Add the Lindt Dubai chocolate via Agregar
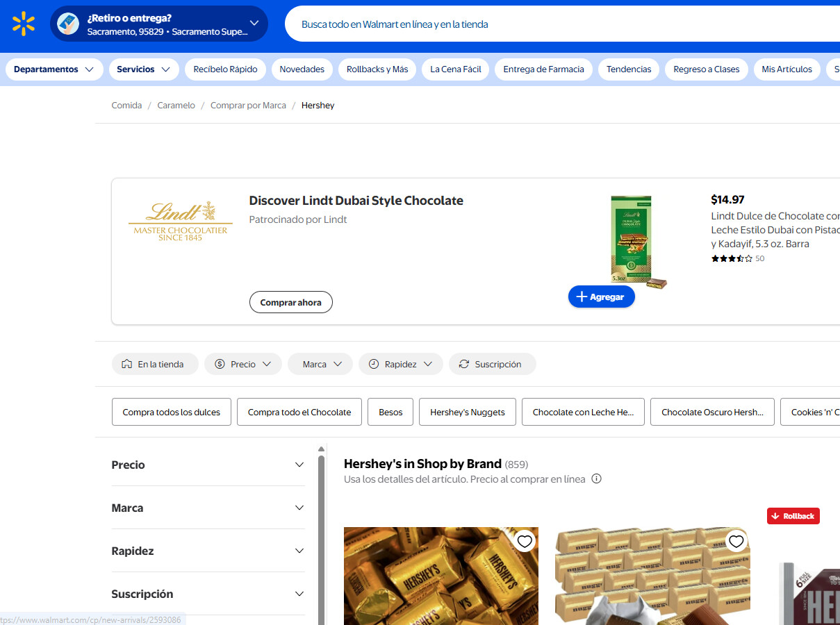This screenshot has width=840, height=625. [602, 297]
